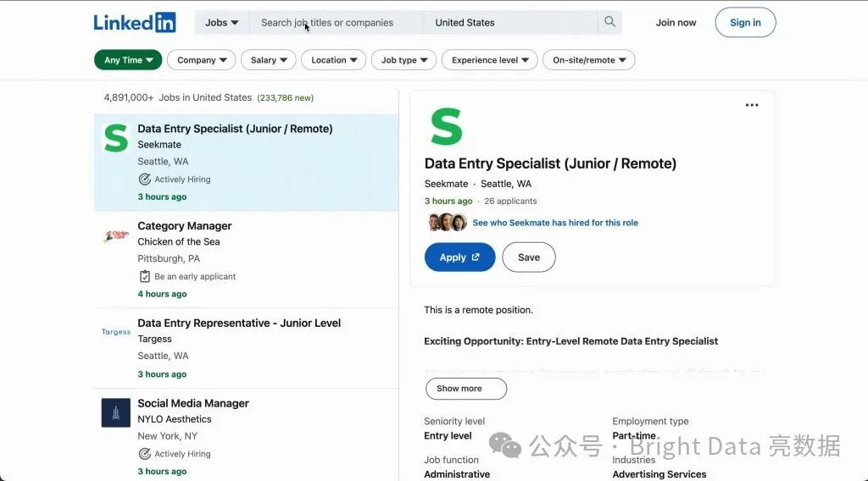868x481 pixels.
Task: Expand the Company filter dropdown
Action: pos(202,60)
